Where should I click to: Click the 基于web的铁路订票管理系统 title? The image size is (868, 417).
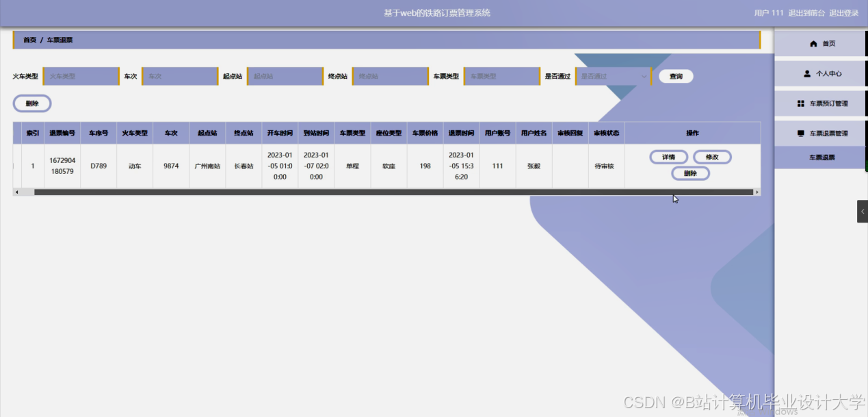[437, 13]
